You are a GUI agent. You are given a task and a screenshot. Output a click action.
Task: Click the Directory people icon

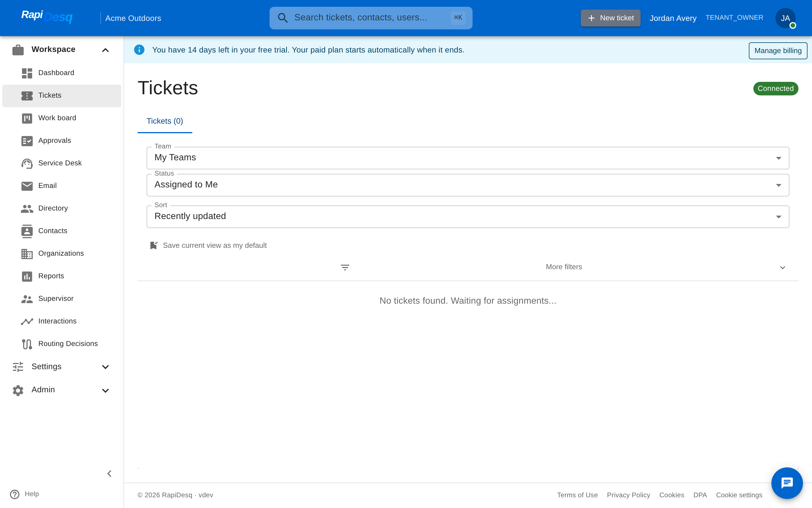point(27,208)
